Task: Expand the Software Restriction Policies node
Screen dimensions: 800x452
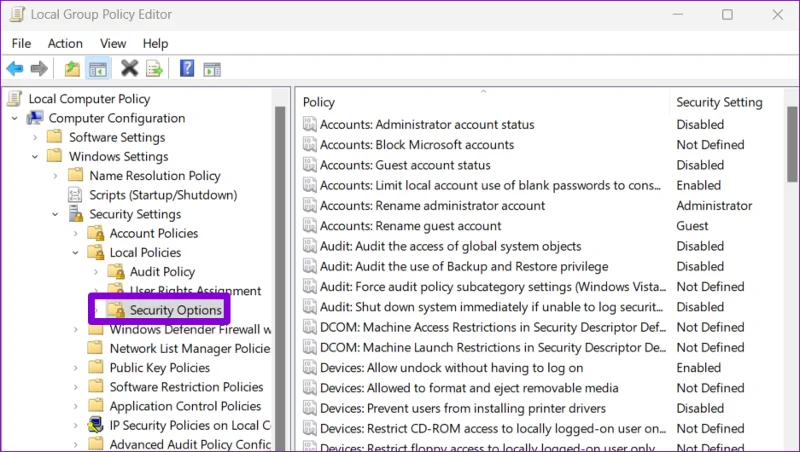Action: (x=76, y=387)
